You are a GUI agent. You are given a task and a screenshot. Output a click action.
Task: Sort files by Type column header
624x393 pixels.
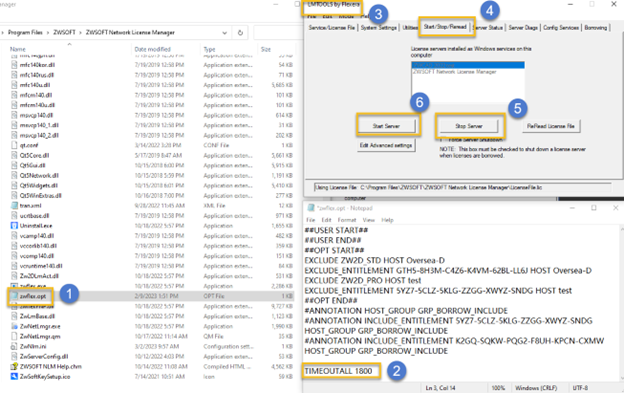tap(209, 49)
